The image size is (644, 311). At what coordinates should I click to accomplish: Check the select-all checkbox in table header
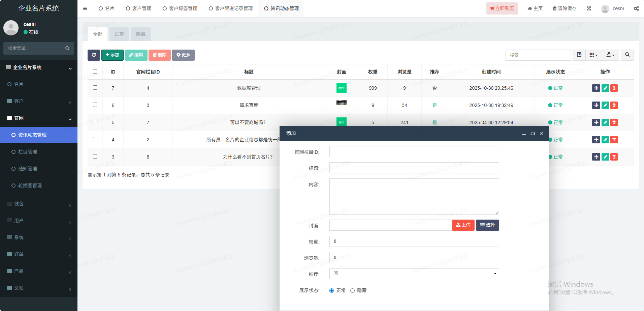point(95,72)
